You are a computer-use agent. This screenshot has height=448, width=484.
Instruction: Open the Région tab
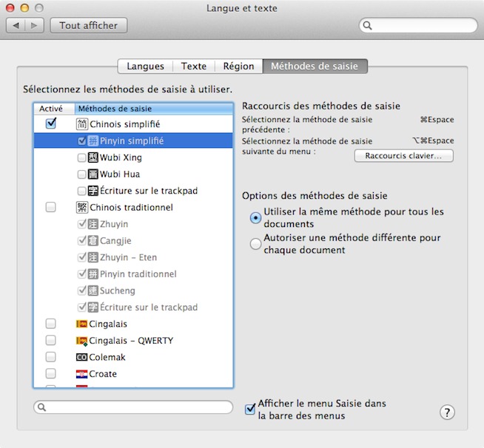(x=238, y=66)
